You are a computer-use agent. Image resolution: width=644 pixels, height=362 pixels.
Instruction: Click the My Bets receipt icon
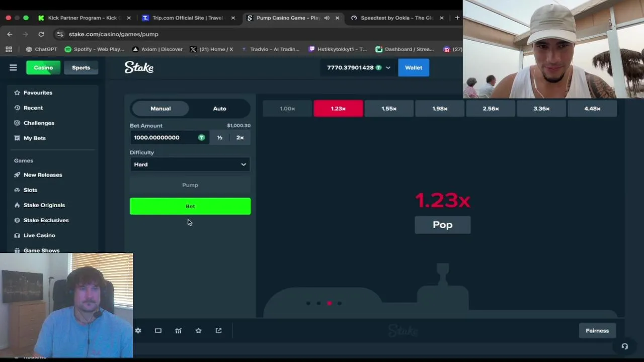click(x=17, y=138)
